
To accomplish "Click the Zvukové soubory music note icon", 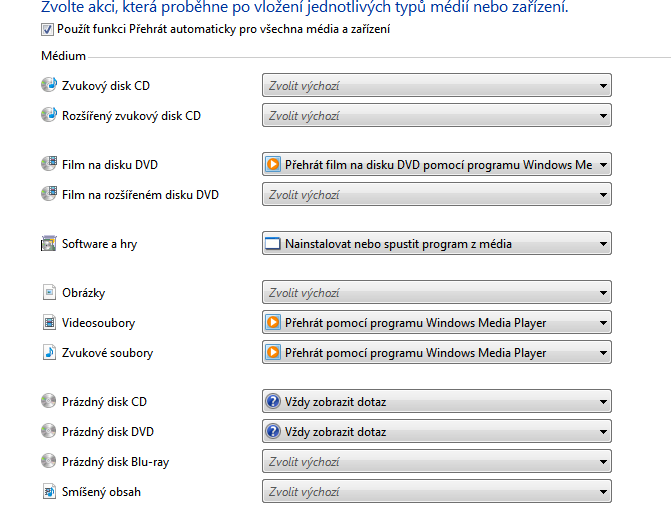I will point(49,353).
